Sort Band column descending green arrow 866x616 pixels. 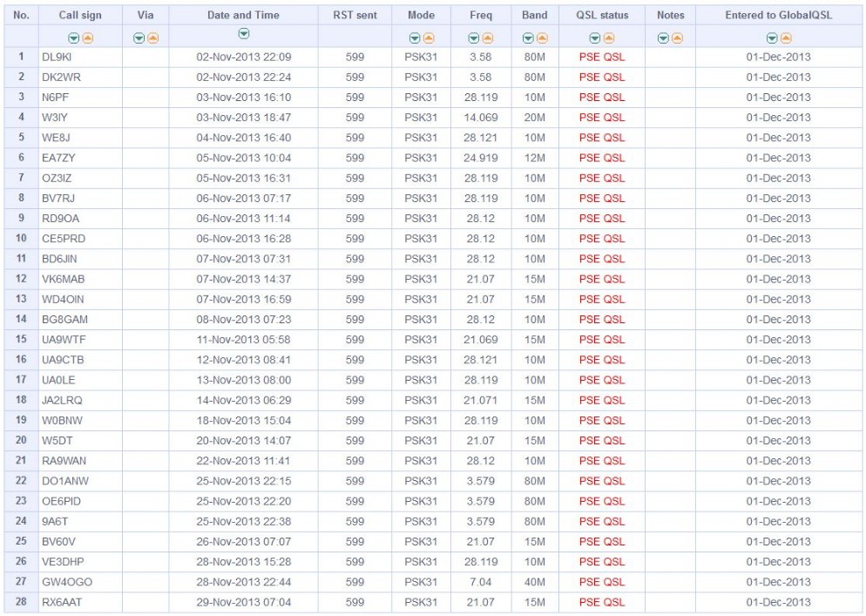(x=528, y=38)
